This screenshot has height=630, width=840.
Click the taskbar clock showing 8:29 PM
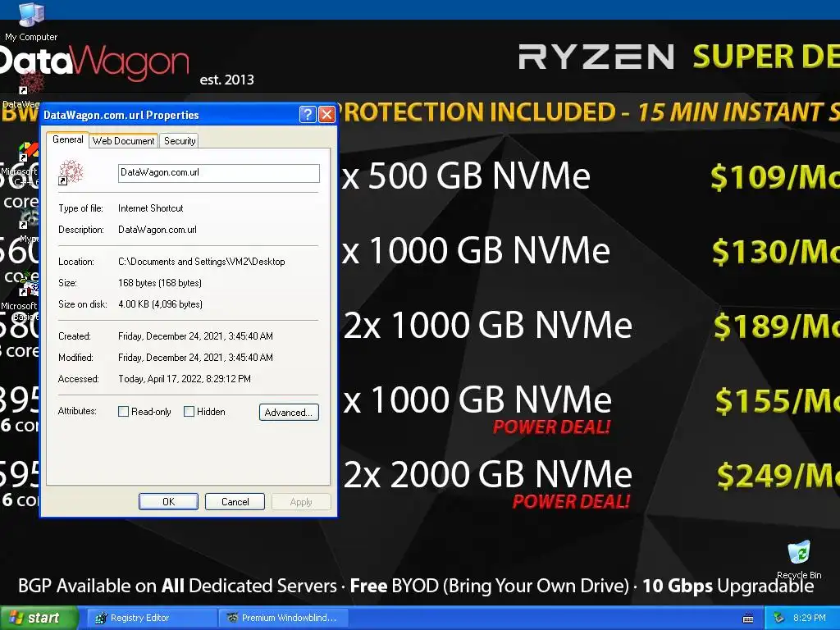(x=809, y=618)
